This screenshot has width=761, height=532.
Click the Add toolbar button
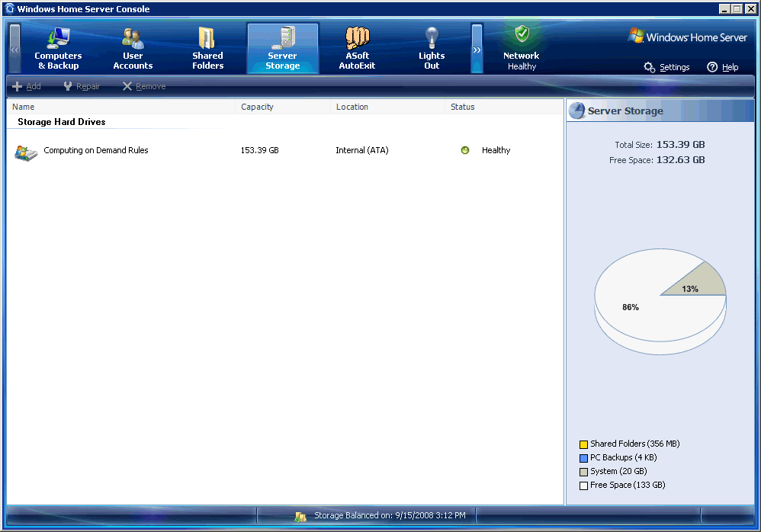27,86
